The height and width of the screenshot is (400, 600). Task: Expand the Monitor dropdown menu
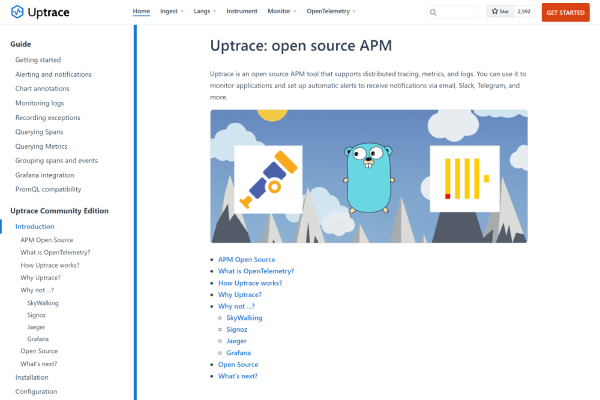coord(282,11)
